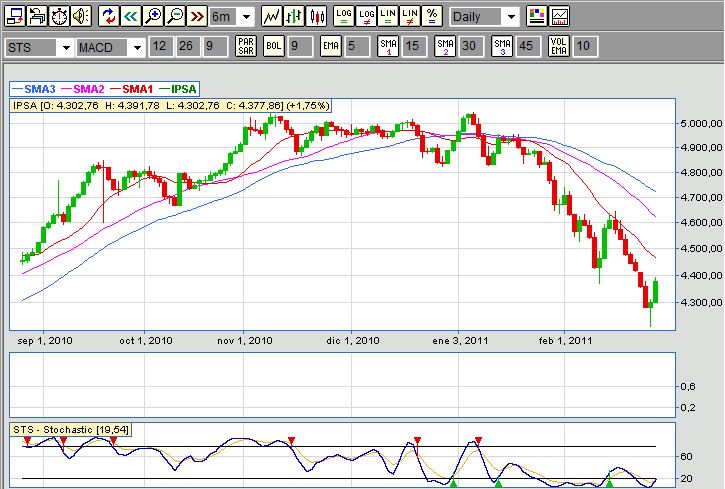Click the IPSA OHLC quote line
This screenshot has height=489, width=725.
[171, 105]
